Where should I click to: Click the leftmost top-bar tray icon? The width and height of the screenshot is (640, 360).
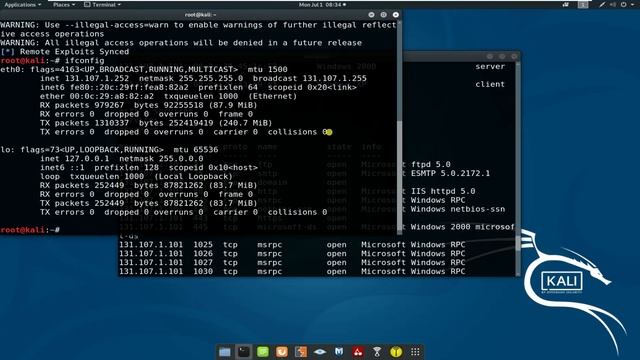tap(566, 4)
